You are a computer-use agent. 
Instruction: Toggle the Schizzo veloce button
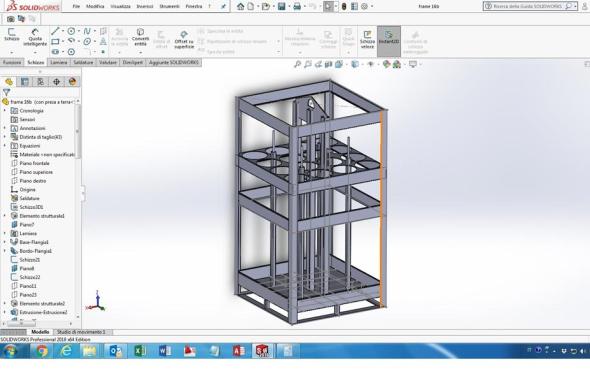pyautogui.click(x=367, y=40)
